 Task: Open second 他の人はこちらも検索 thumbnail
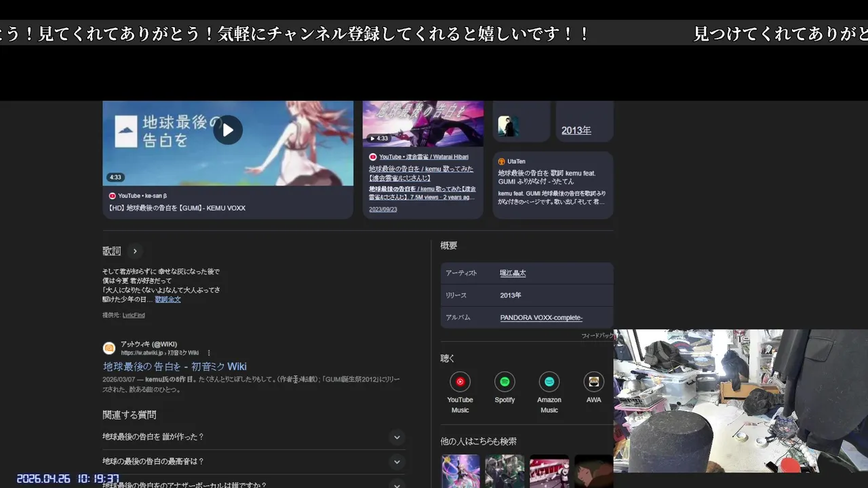coord(505,471)
